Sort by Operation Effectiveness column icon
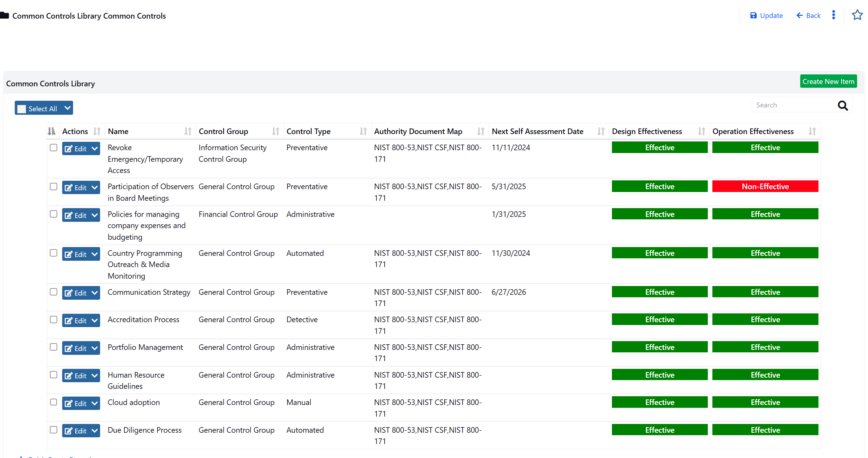Screen dimensions: 868x458 [x=812, y=132]
